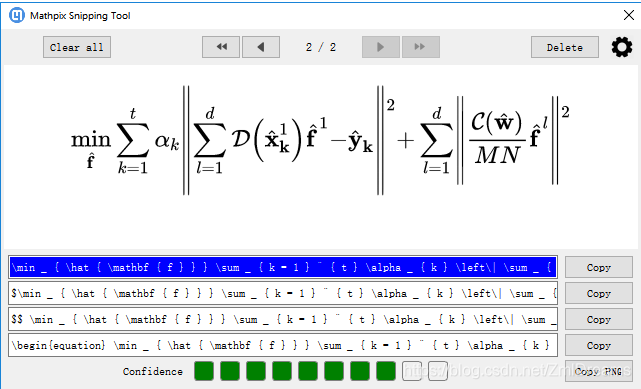Go to the previous snip result

261,47
